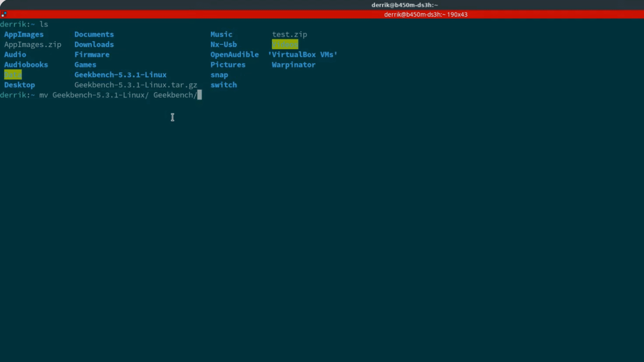The height and width of the screenshot is (362, 644).
Task: Click the 'Downloads' directory name
Action: pyautogui.click(x=94, y=45)
